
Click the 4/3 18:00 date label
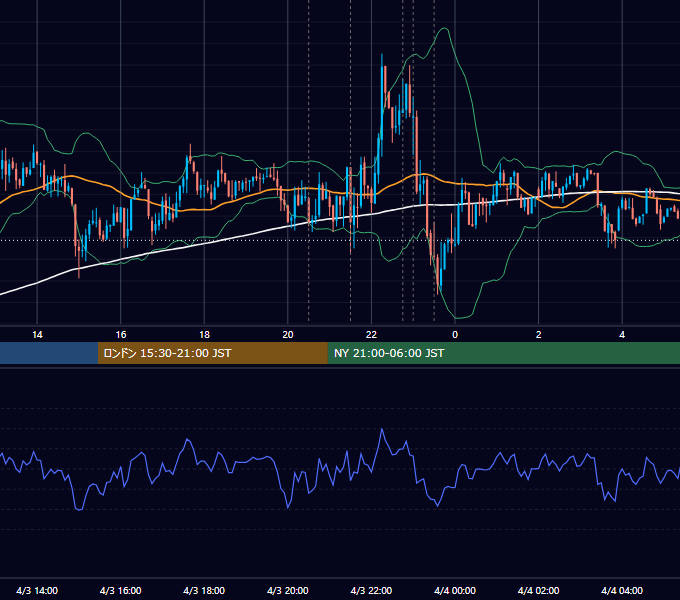(204, 590)
